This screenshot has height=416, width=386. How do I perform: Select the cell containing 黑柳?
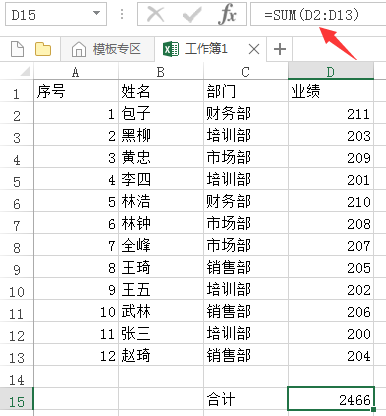click(x=161, y=135)
